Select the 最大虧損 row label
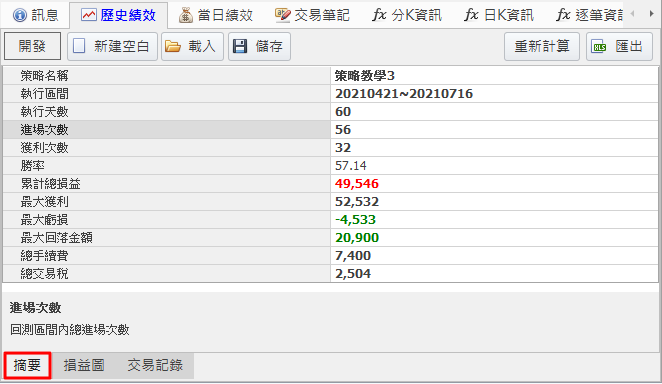This screenshot has width=662, height=384. tap(44, 220)
